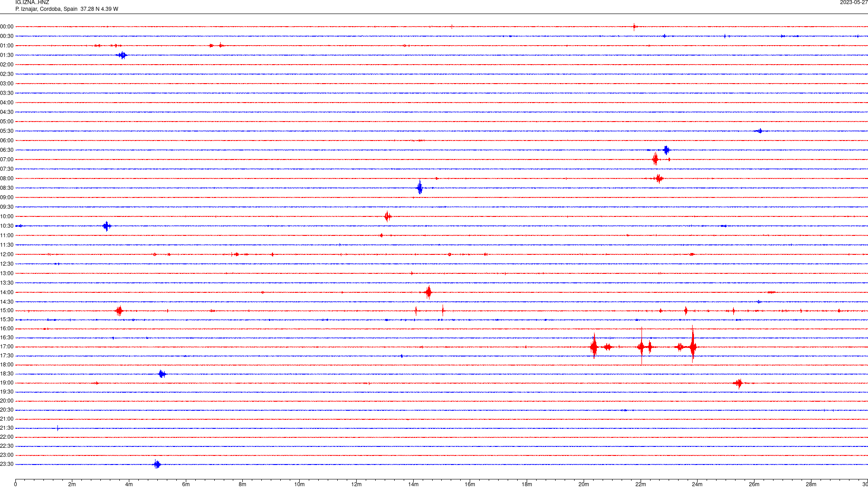Click the 10m tick label on the axis

click(299, 484)
